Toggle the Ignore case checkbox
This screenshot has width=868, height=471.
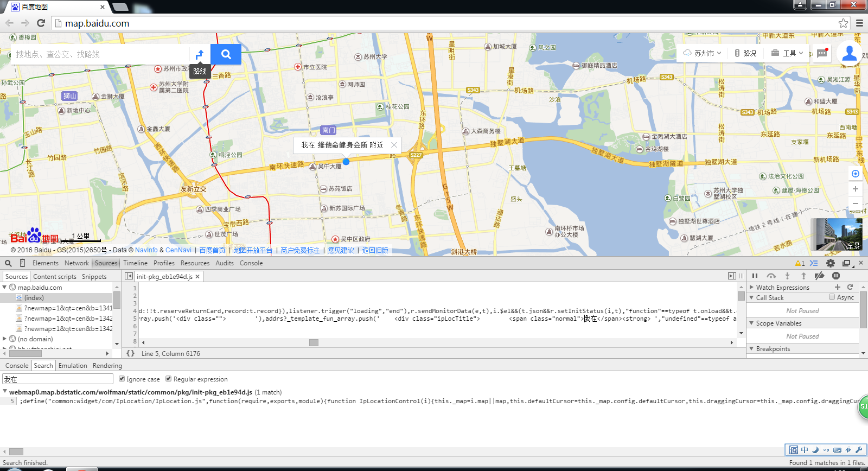122,379
